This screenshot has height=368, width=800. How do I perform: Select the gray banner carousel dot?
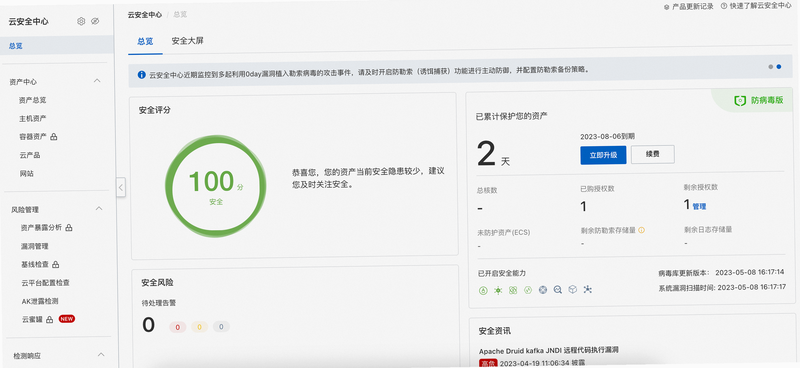[x=770, y=67]
